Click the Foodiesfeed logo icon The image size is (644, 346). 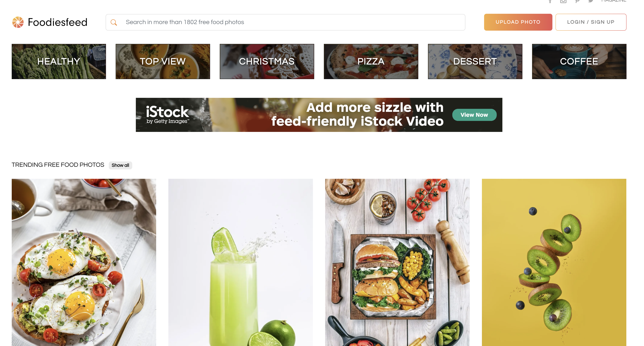pyautogui.click(x=18, y=22)
